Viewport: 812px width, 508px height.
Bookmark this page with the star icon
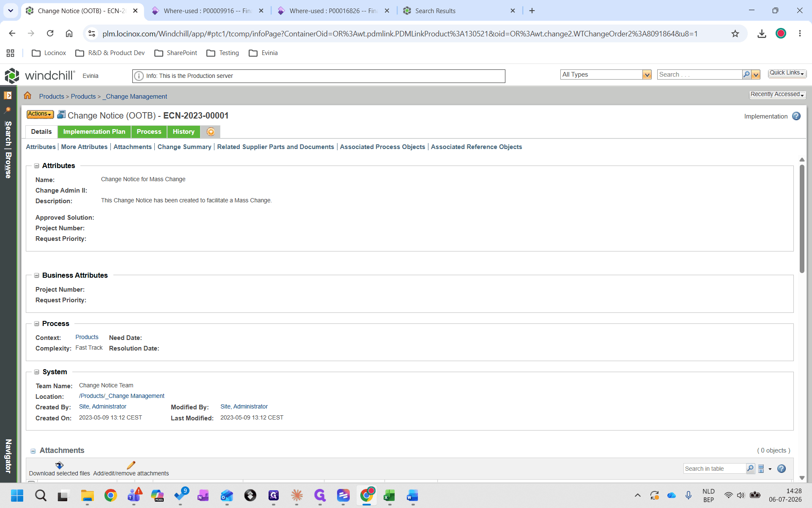pos(735,33)
